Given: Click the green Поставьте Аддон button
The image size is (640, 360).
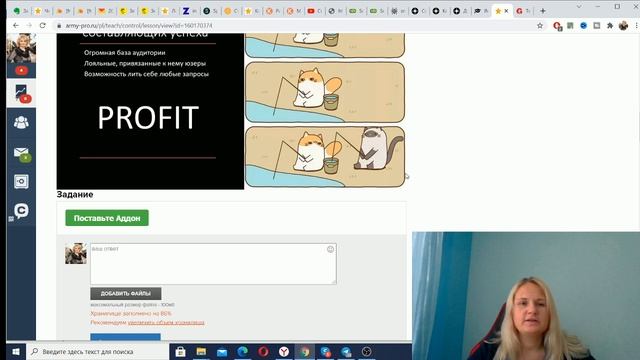Looking at the screenshot, I should 107,218.
